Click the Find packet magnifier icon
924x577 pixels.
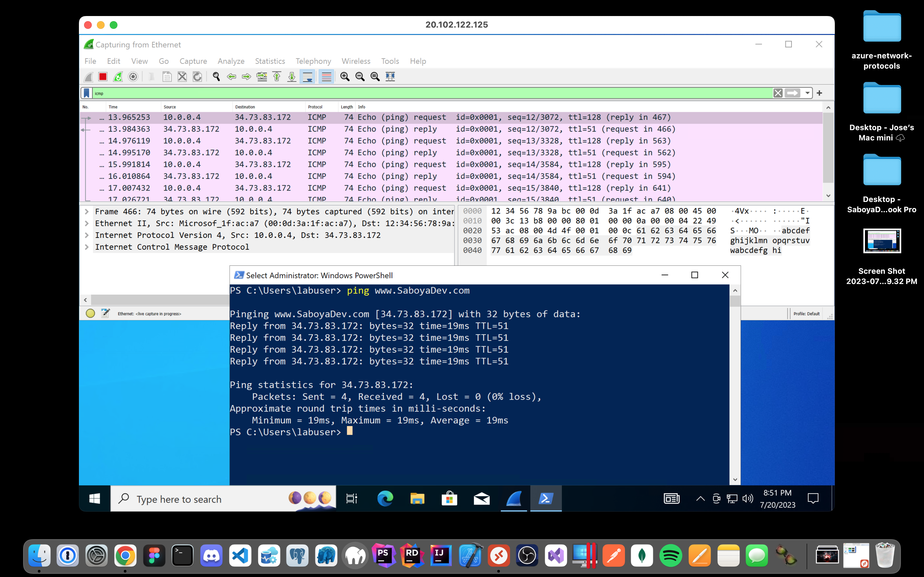(x=216, y=77)
